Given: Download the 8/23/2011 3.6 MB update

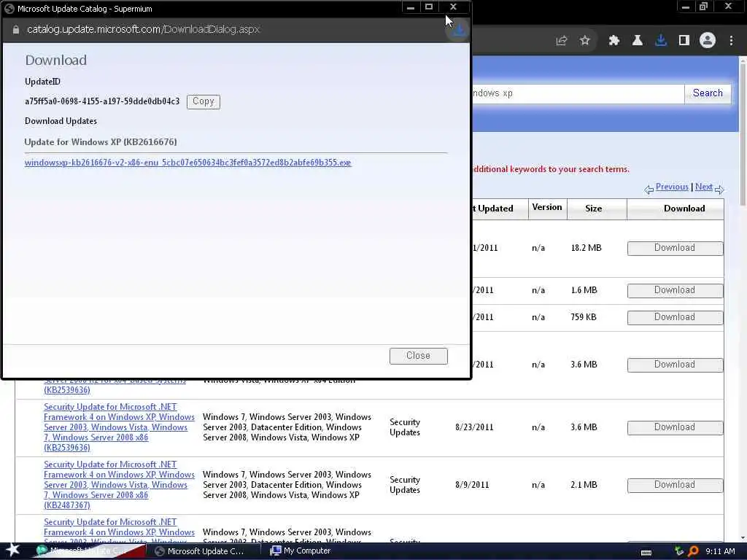Looking at the screenshot, I should [675, 427].
